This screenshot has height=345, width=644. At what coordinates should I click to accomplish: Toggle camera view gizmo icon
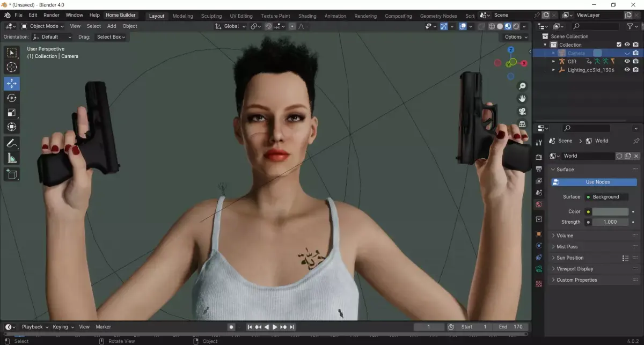coord(522,111)
